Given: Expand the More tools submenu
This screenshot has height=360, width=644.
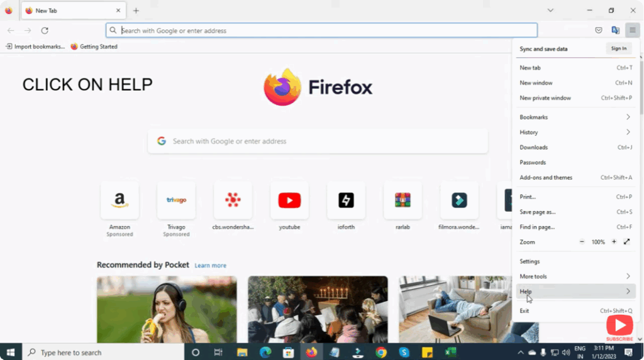Looking at the screenshot, I should [x=575, y=276].
